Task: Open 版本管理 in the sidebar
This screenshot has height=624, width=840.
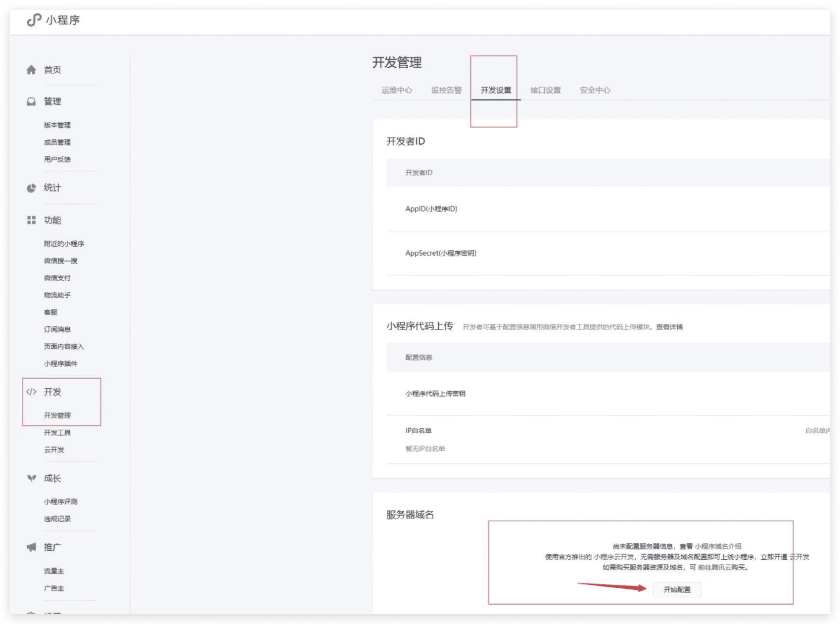Action: tap(57, 125)
